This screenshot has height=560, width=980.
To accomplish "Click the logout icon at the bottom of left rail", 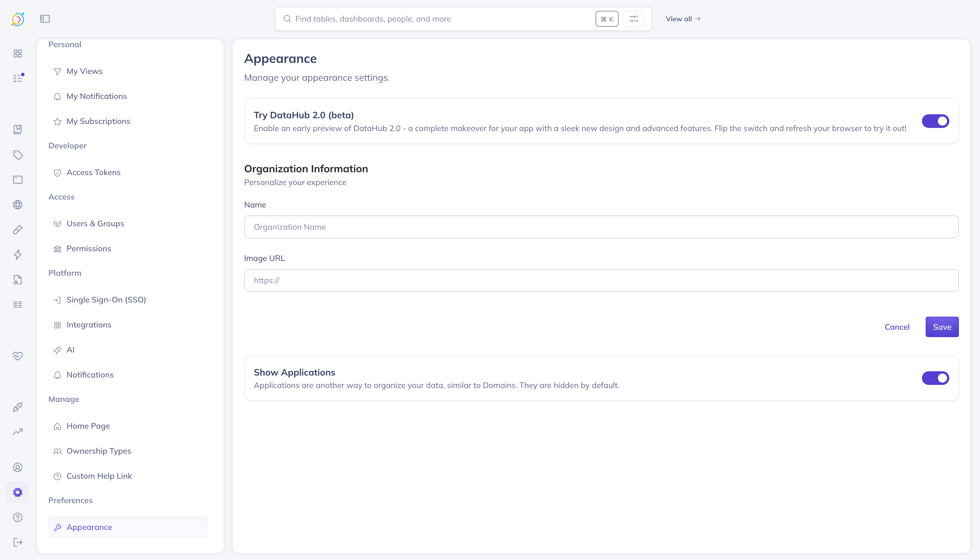I will pos(18,542).
